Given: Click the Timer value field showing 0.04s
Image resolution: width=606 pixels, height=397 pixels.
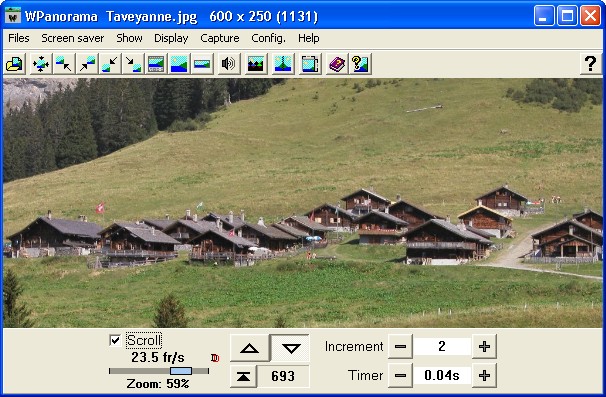Looking at the screenshot, I should pos(442,375).
